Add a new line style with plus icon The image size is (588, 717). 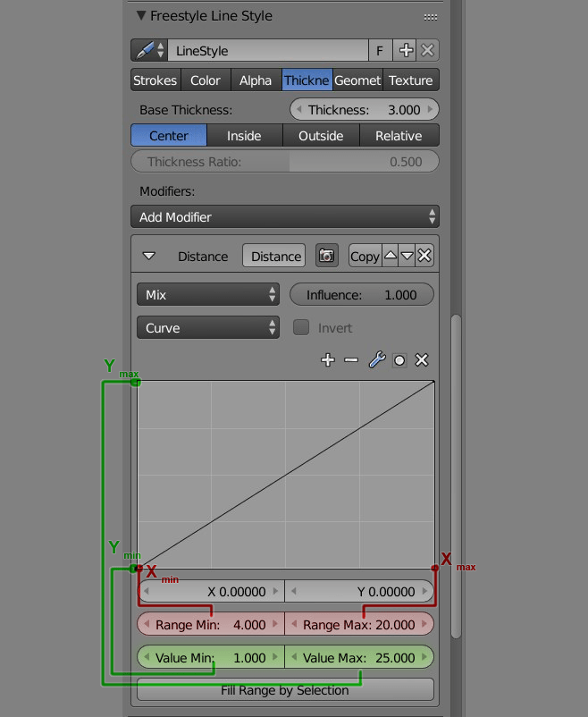(x=406, y=50)
